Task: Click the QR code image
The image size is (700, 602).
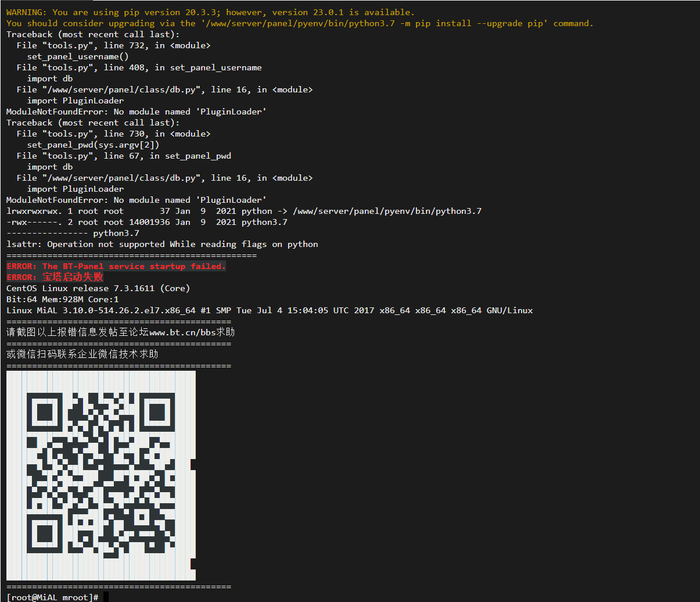Action: click(x=101, y=475)
